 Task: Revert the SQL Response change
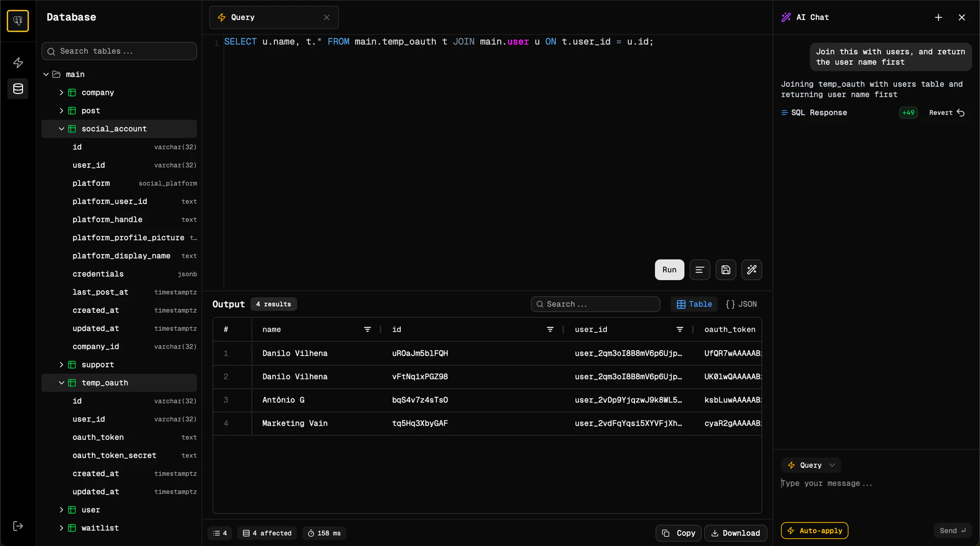[946, 113]
